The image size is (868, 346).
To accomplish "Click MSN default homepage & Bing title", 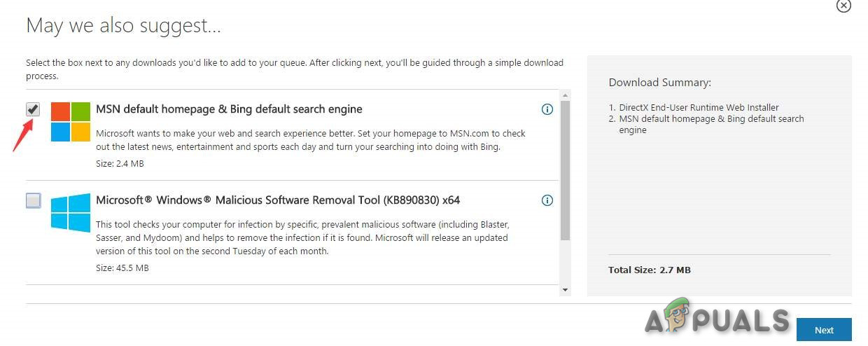I will point(229,109).
